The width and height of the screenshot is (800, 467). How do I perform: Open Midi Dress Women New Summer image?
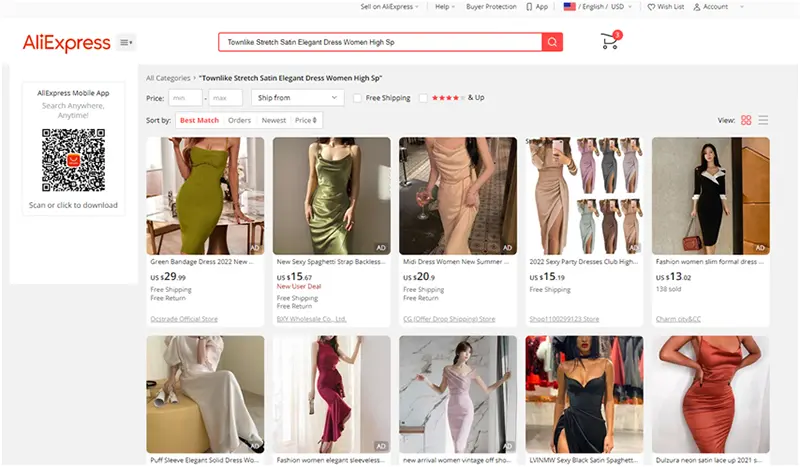point(458,196)
